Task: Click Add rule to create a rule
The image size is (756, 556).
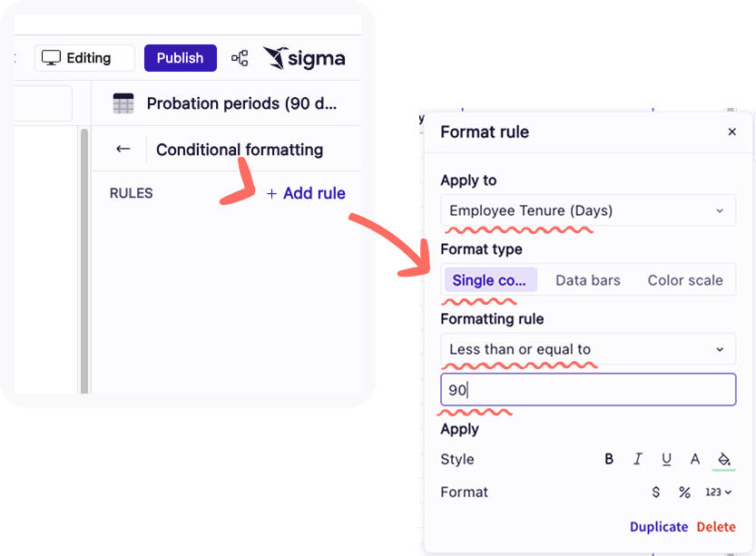Action: (306, 193)
